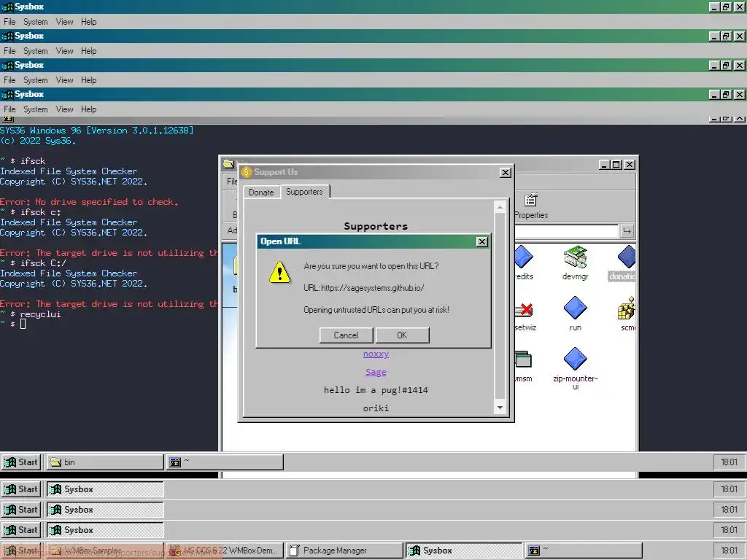
Task: Close the Support Us window
Action: 506,172
